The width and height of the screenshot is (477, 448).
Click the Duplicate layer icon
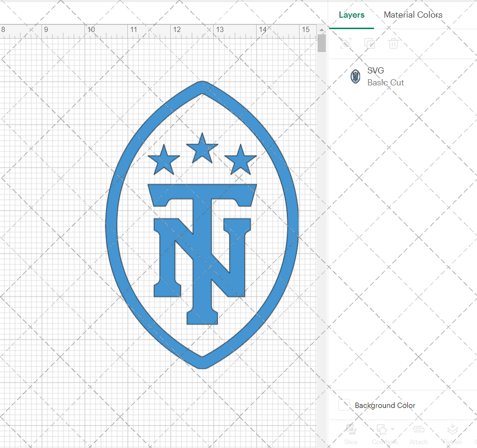coord(370,43)
